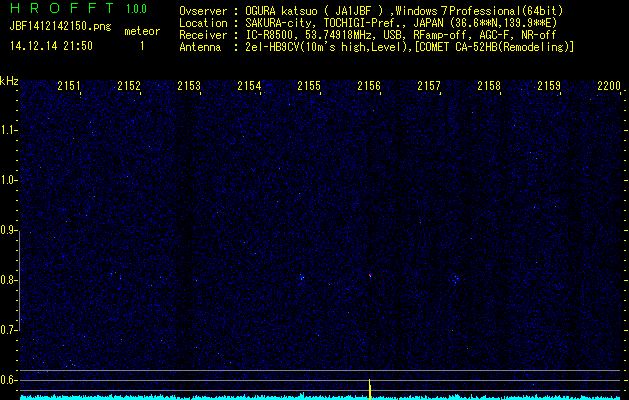629x400 pixels.
Task: Click the file name JBF1412142150.png
Action: point(60,27)
